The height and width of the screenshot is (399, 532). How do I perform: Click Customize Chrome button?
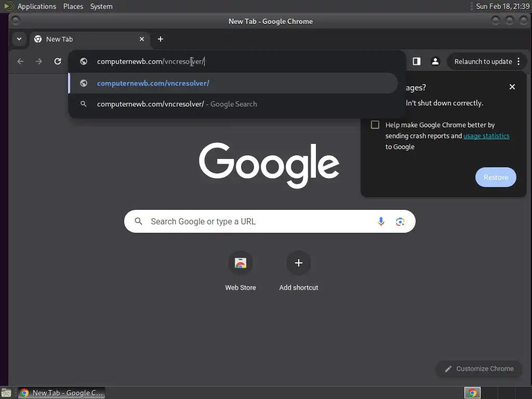tap(479, 369)
